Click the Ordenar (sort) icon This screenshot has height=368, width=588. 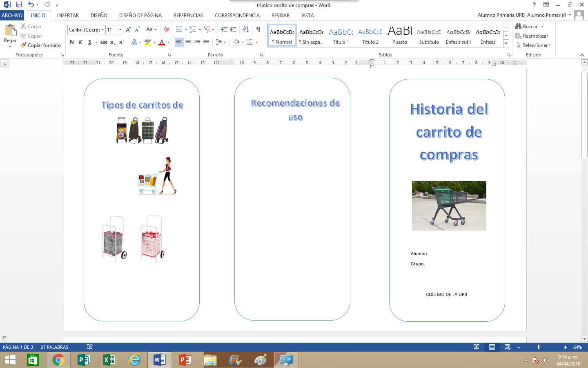(245, 29)
